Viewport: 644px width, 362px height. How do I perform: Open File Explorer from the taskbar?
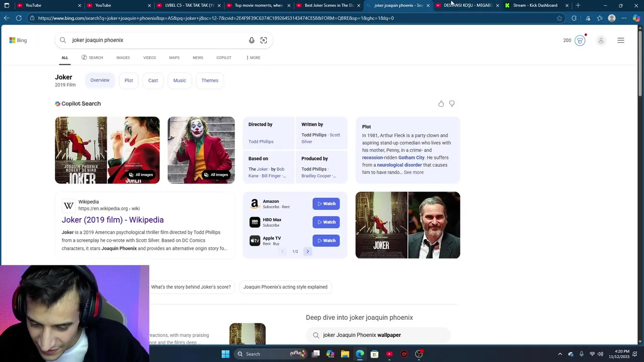point(345,354)
